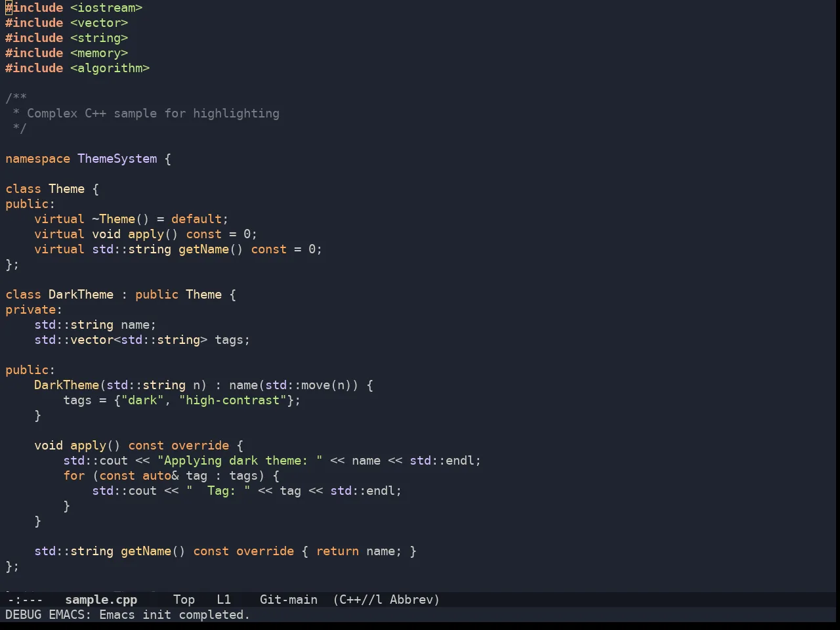Screen dimensions: 840x630
Task: Click the Git-main branch indicator
Action: tap(289, 600)
